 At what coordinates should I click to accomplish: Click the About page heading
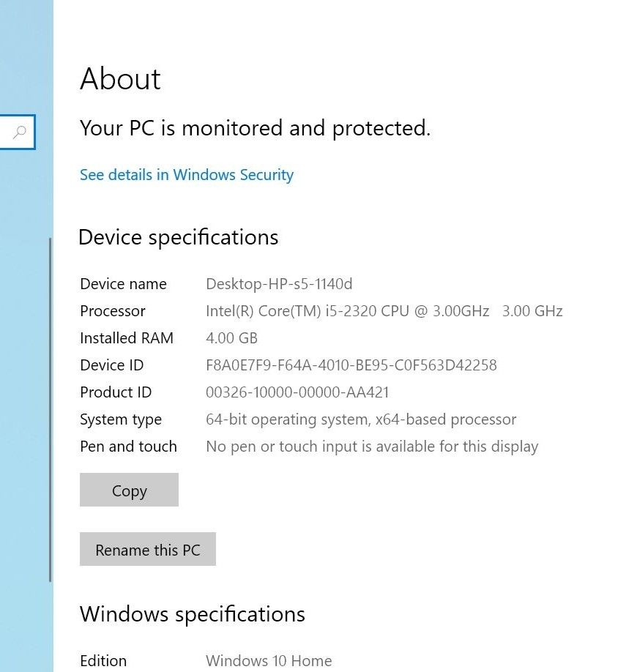point(120,79)
